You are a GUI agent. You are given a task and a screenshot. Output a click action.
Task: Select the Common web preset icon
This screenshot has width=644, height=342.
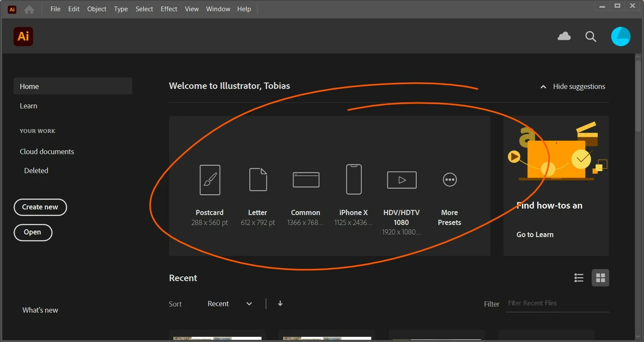click(x=306, y=180)
